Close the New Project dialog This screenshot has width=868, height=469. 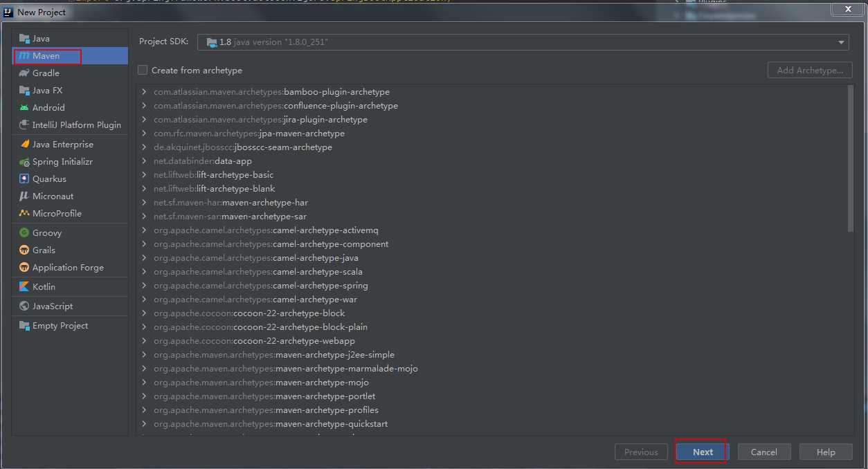click(848, 9)
